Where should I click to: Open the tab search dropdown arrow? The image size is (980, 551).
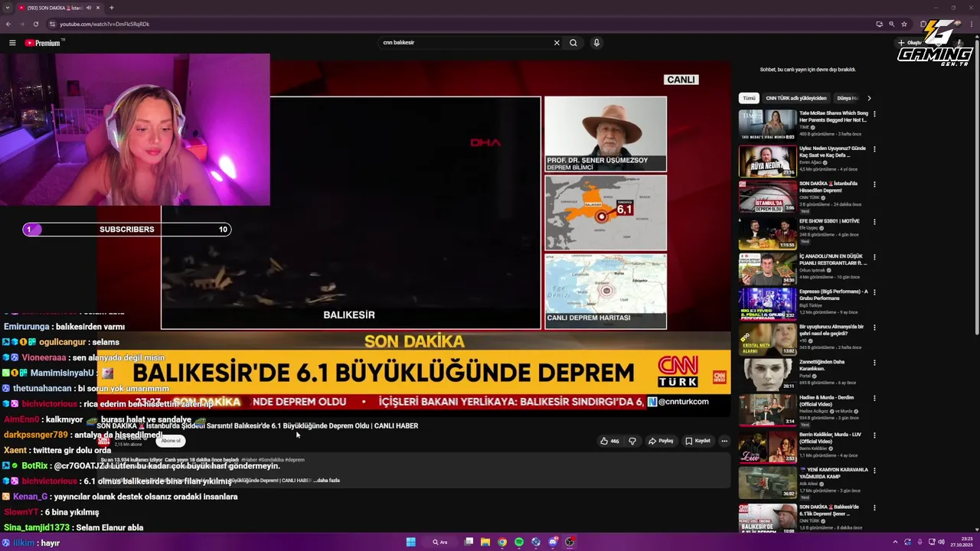8,8
